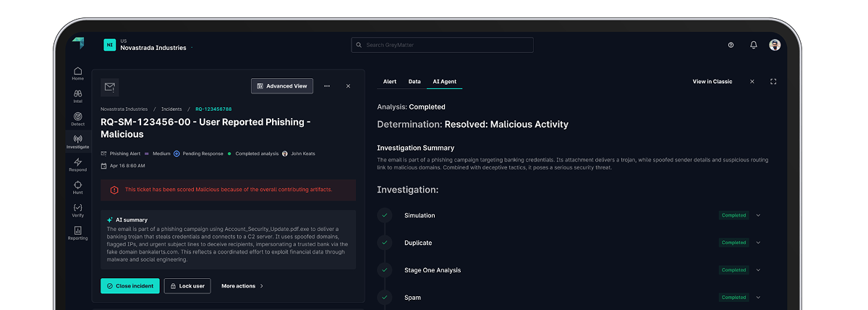
Task: Click the malicious warning alert icon
Action: coord(114,190)
